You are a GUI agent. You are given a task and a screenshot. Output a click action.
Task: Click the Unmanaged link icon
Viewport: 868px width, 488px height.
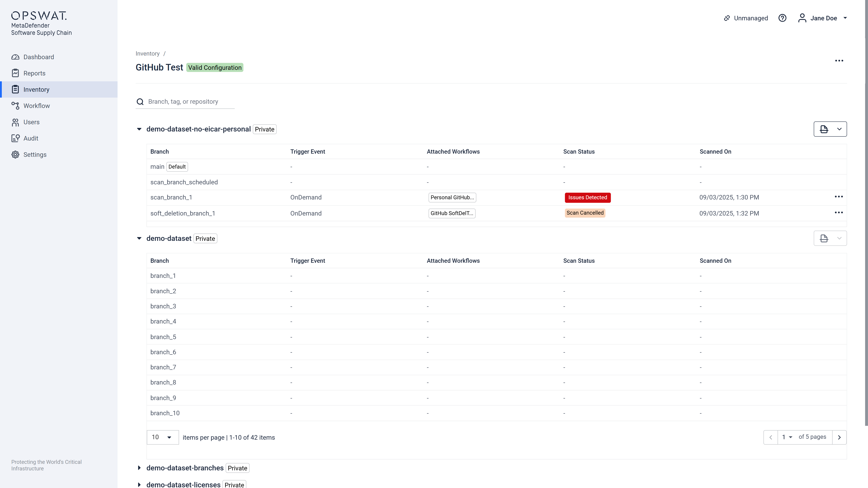coord(727,18)
